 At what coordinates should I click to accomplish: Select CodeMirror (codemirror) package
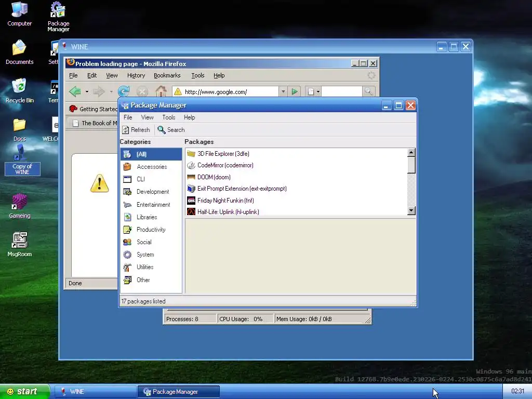(296, 165)
